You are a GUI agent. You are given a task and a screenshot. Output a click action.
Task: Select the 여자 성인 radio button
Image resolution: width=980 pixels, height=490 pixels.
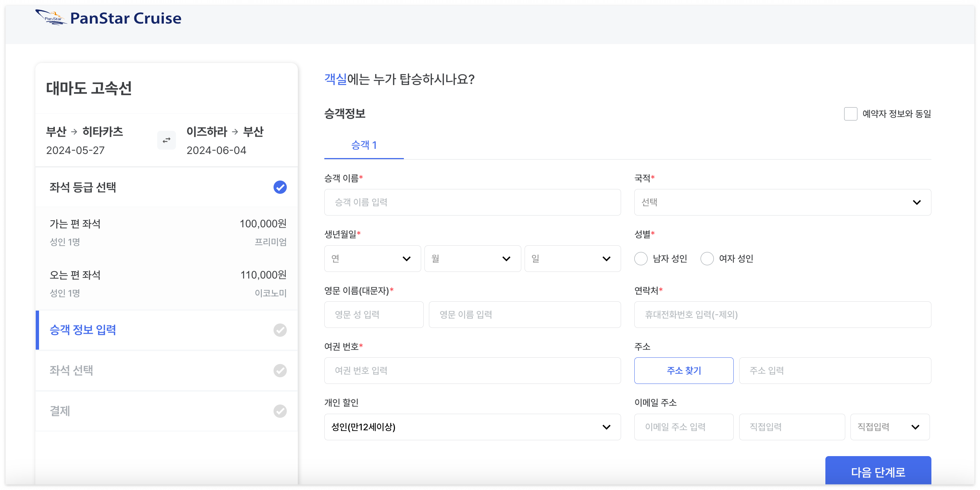(x=707, y=259)
